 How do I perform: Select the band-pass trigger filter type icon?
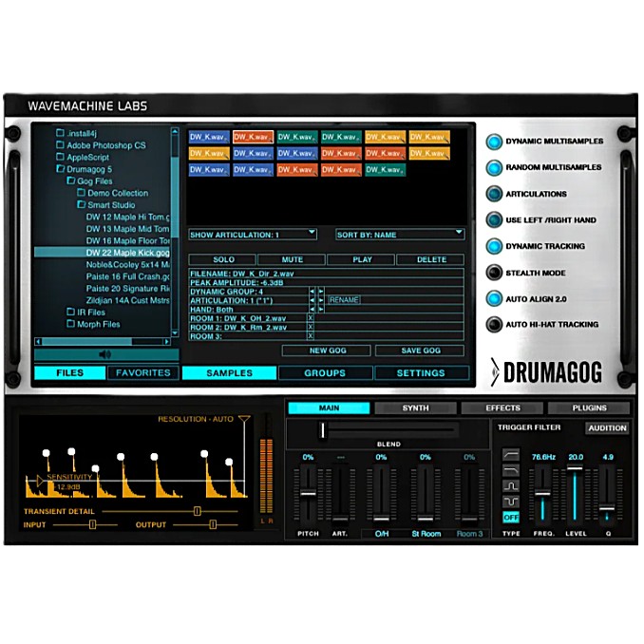point(511,486)
